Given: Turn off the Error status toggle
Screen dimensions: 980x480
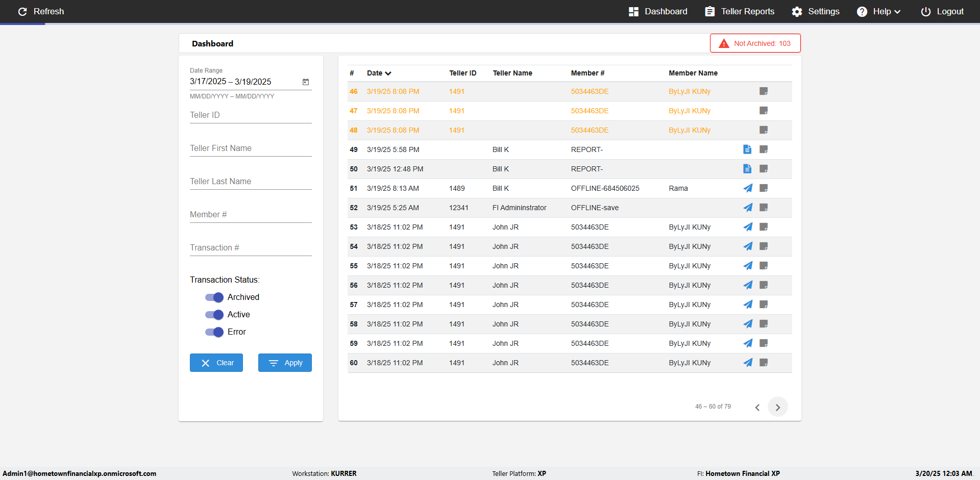Looking at the screenshot, I should (214, 332).
